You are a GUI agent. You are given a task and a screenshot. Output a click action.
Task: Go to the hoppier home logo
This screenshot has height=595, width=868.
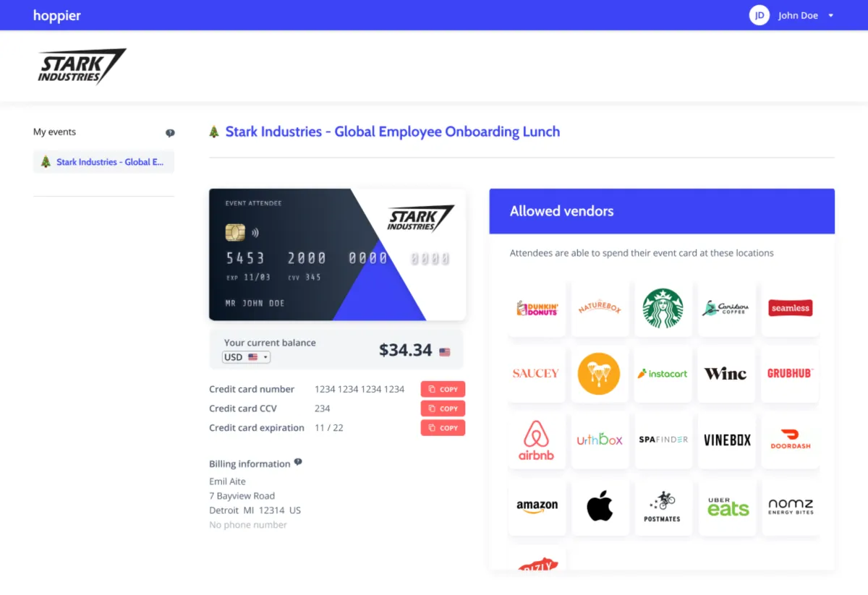pyautogui.click(x=57, y=15)
